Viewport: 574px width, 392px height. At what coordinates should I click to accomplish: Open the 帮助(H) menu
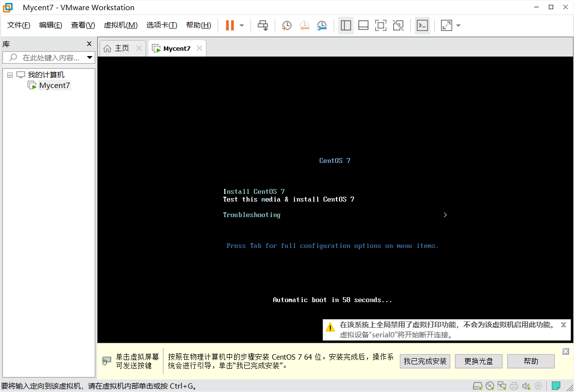198,25
